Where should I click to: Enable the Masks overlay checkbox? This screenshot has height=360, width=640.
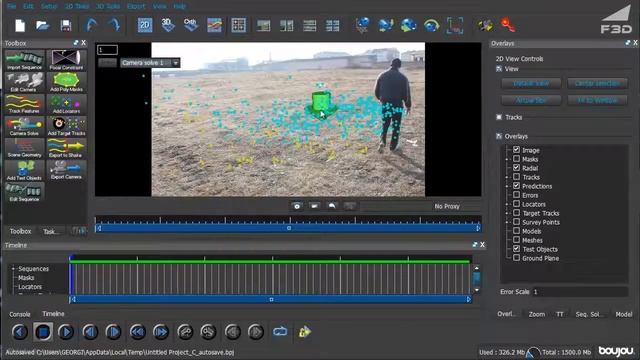pyautogui.click(x=516, y=159)
